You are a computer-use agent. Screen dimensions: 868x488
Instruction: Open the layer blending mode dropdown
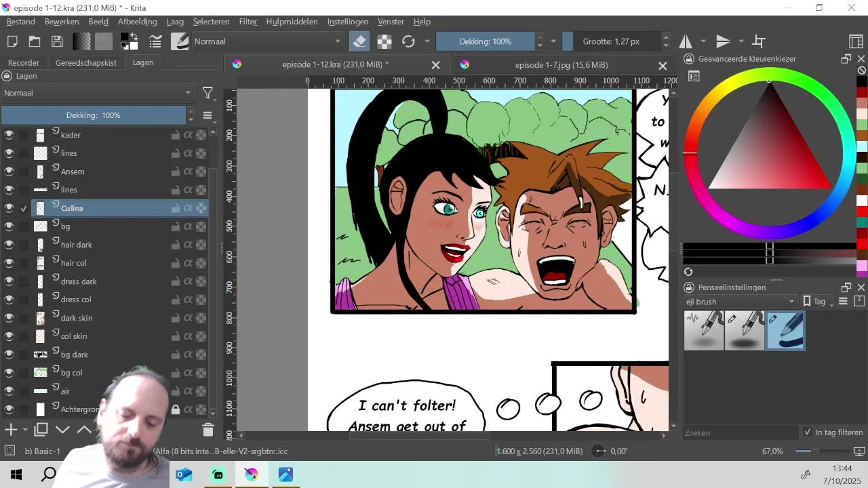[x=98, y=93]
